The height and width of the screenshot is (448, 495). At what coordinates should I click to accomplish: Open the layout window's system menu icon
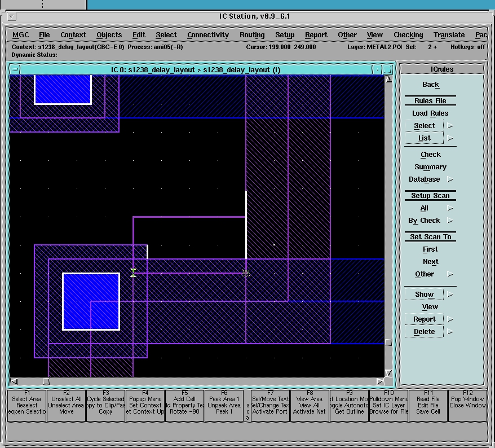click(15, 69)
